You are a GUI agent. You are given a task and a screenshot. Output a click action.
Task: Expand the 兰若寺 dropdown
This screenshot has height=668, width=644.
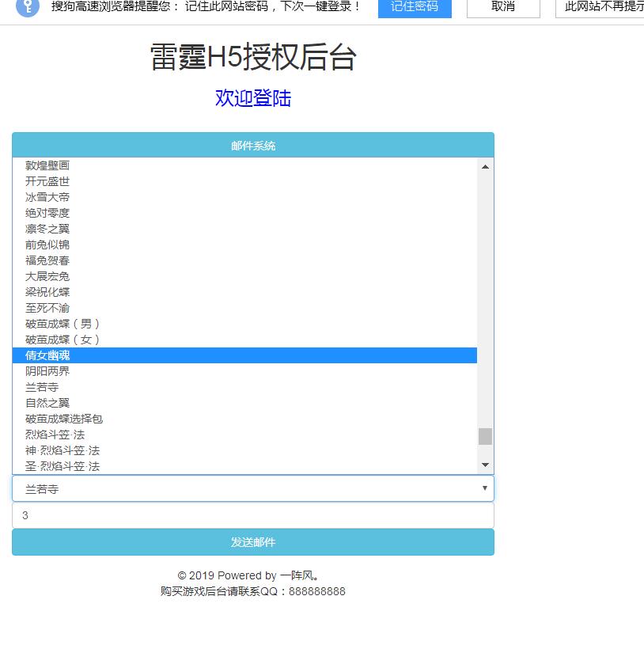(x=253, y=488)
